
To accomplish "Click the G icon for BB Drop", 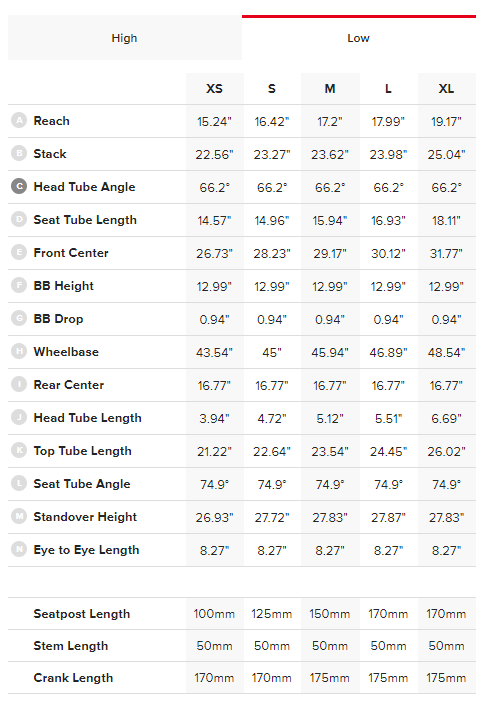I will tap(19, 319).
